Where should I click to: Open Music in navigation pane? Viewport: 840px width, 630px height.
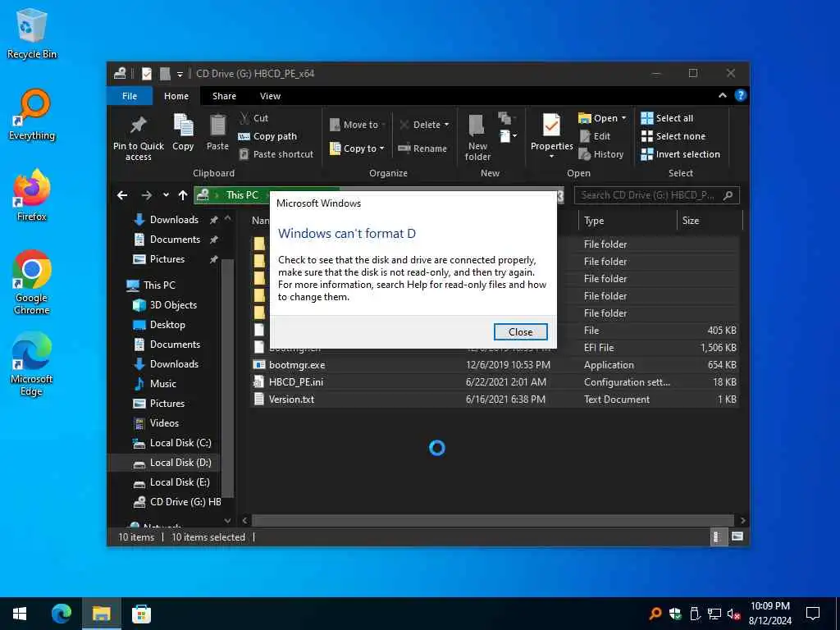point(163,384)
